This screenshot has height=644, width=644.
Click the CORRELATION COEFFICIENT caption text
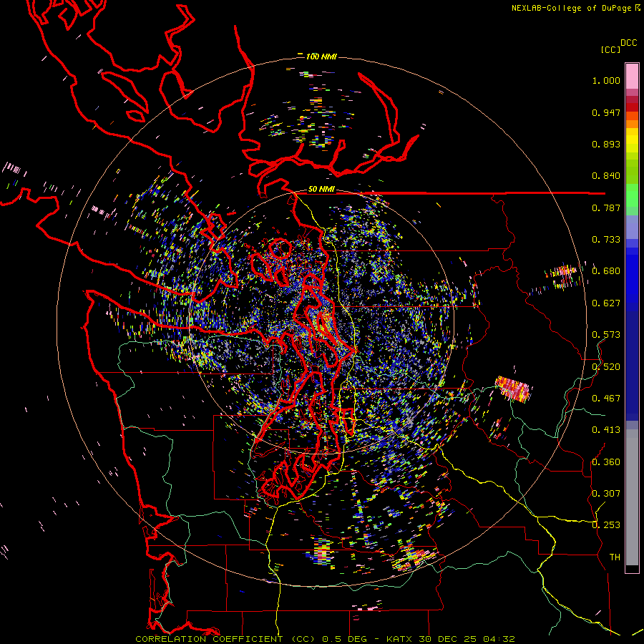[x=209, y=639]
